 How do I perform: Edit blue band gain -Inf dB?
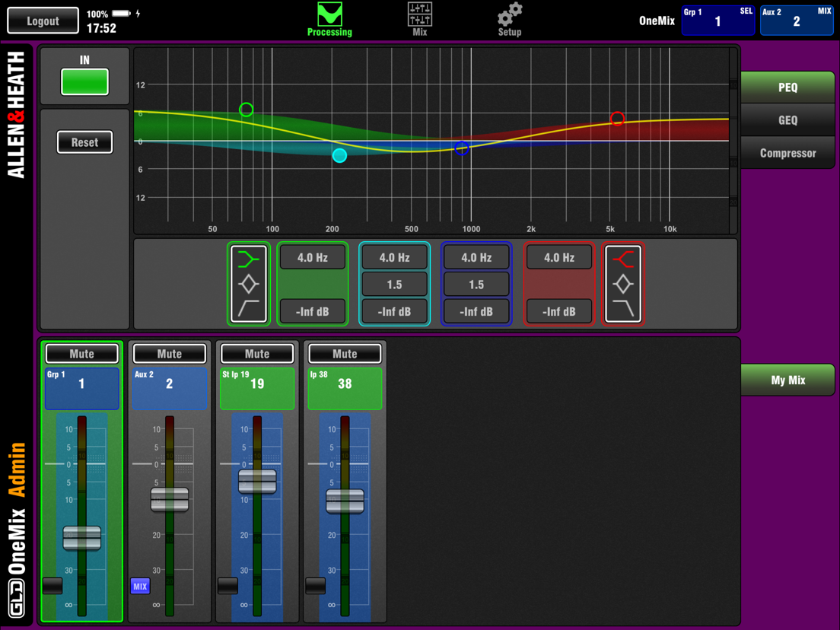tap(476, 311)
